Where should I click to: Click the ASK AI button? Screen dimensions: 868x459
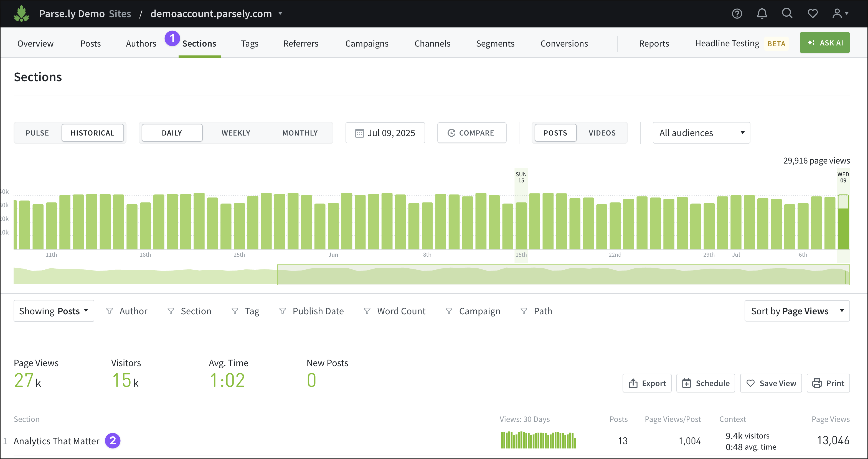click(x=824, y=43)
